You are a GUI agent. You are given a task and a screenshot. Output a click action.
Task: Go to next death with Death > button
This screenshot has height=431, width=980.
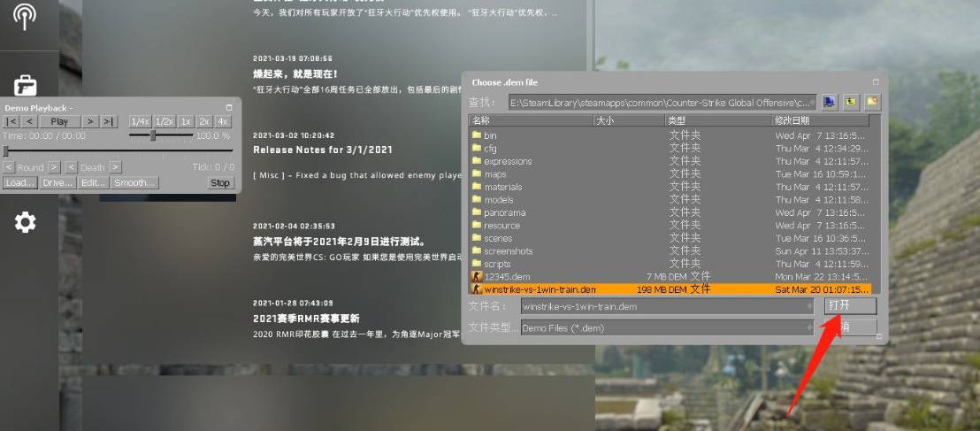tap(115, 167)
